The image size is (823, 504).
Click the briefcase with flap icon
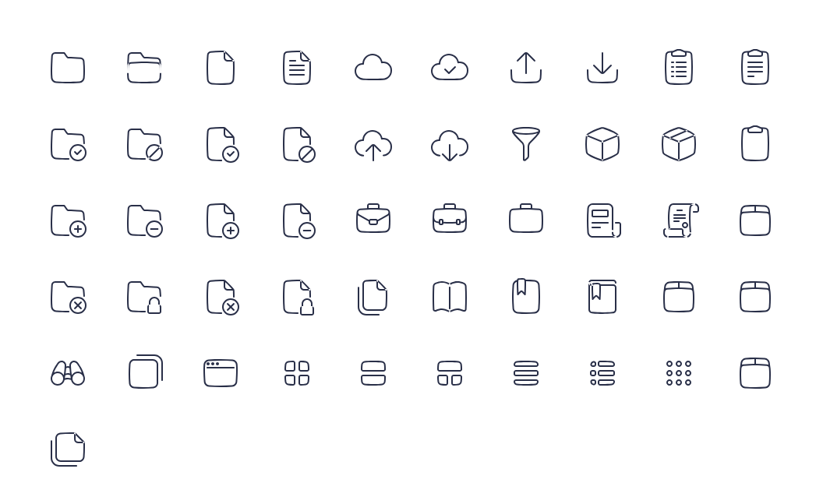(373, 218)
